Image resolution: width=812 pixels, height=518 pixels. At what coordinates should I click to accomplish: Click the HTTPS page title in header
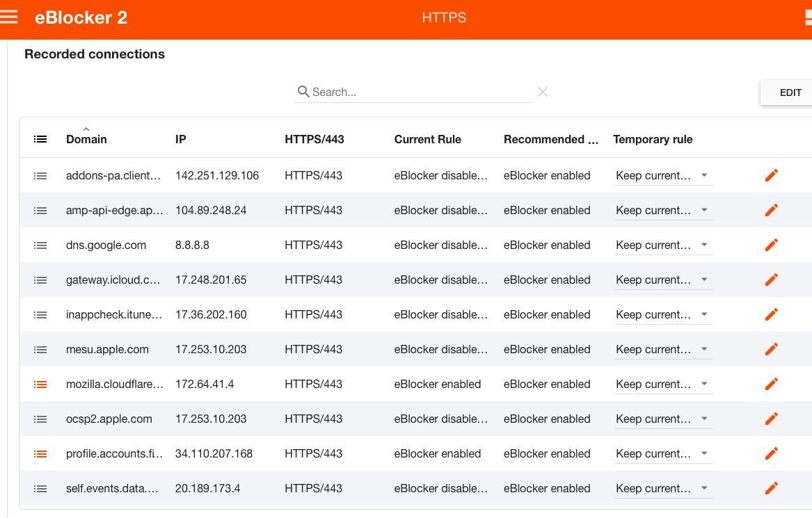tap(445, 17)
